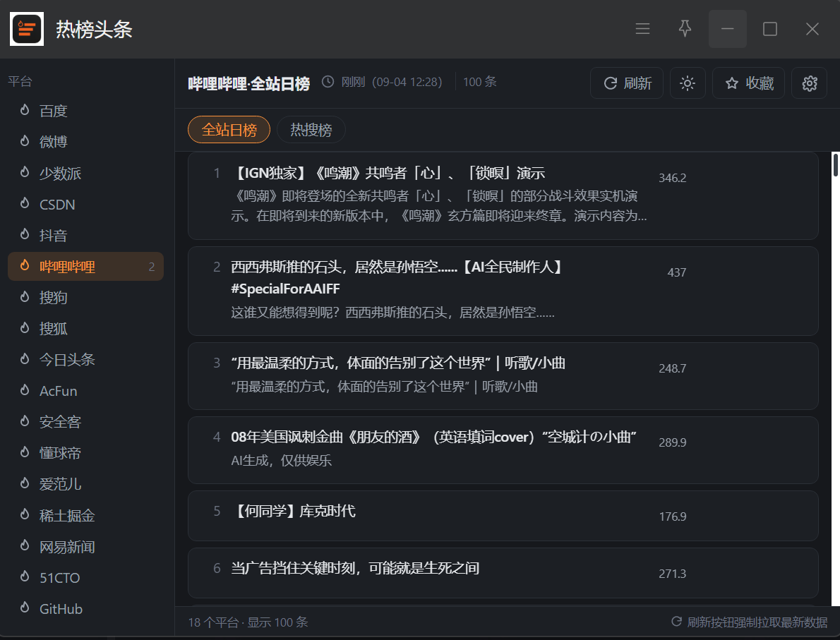The image size is (840, 640).
Task: Select 今日头条 platform in sidebar
Action: [x=85, y=359]
